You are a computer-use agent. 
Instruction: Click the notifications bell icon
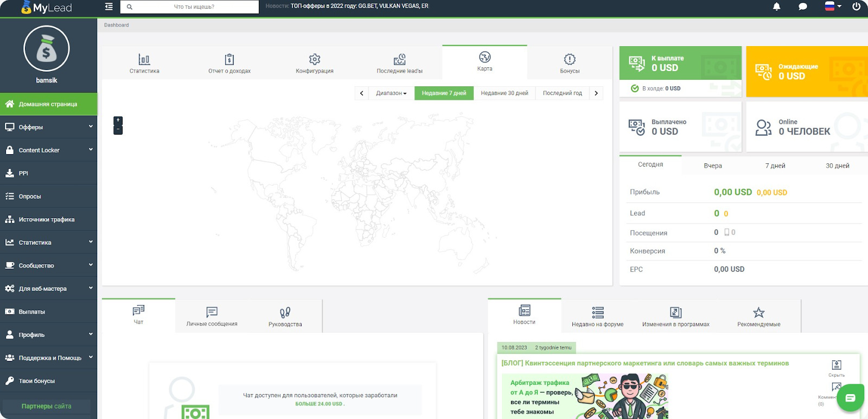tap(776, 7)
